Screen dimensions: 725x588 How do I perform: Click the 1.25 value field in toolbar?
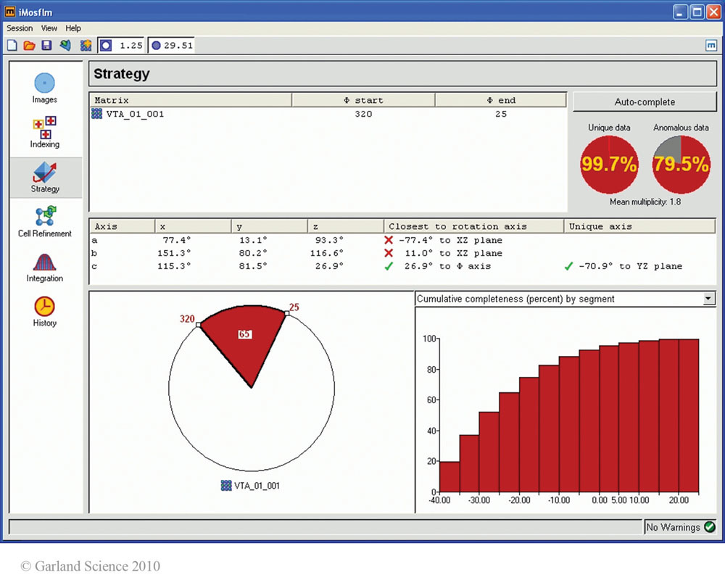130,46
